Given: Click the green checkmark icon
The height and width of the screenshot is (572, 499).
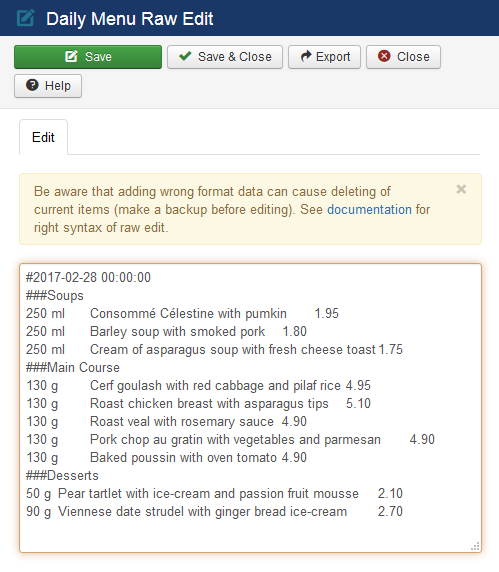Looking at the screenshot, I should pos(185,56).
